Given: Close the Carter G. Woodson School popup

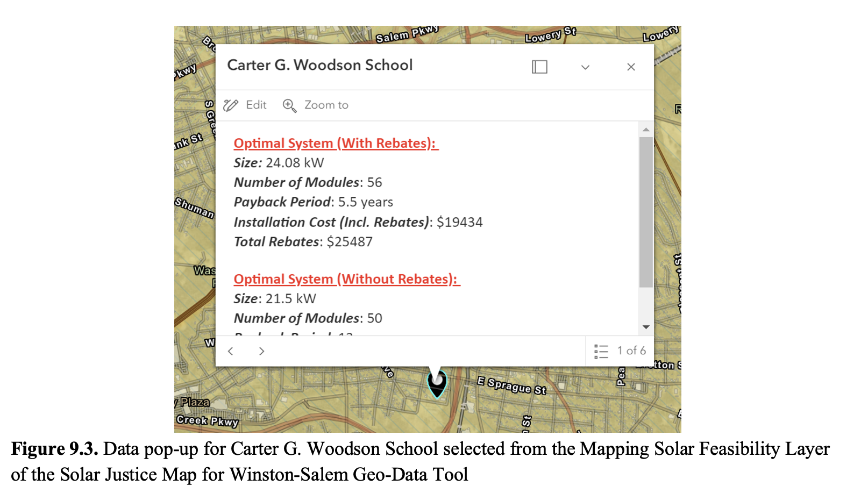Looking at the screenshot, I should [631, 67].
